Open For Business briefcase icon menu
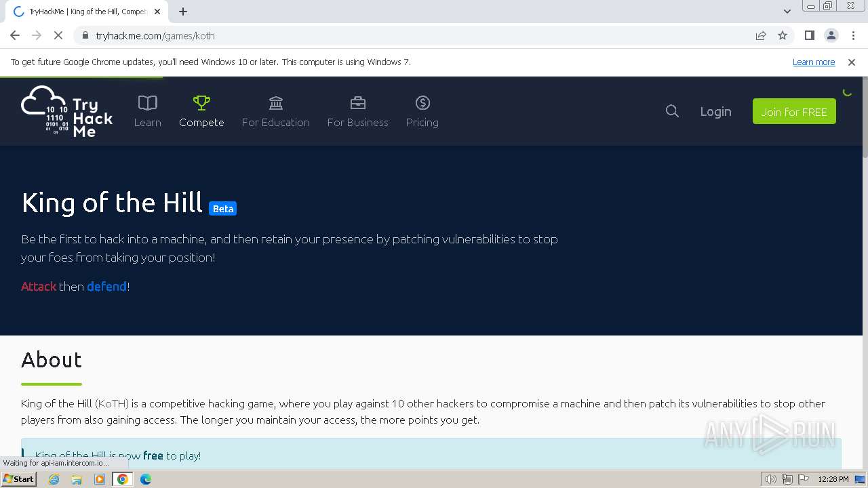The image size is (868, 488). tap(357, 112)
